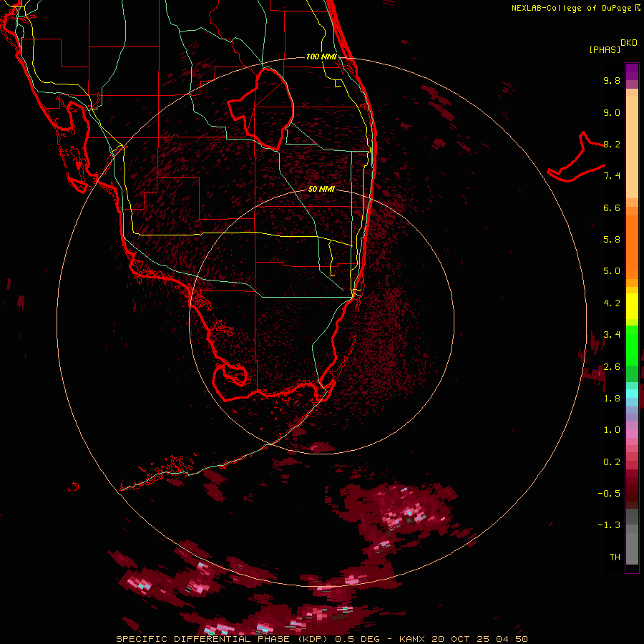The height and width of the screenshot is (644, 644).
Task: Click the "TH" threshold label on legend
Action: tap(615, 557)
